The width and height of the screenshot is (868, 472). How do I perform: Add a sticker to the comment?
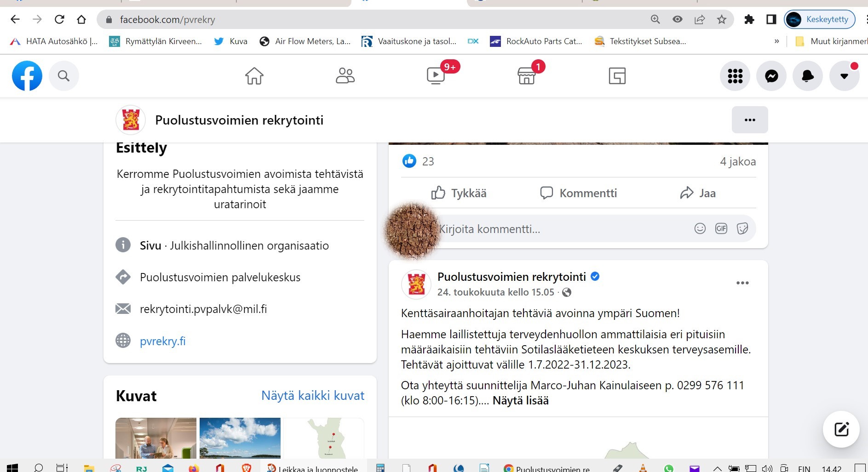point(742,228)
